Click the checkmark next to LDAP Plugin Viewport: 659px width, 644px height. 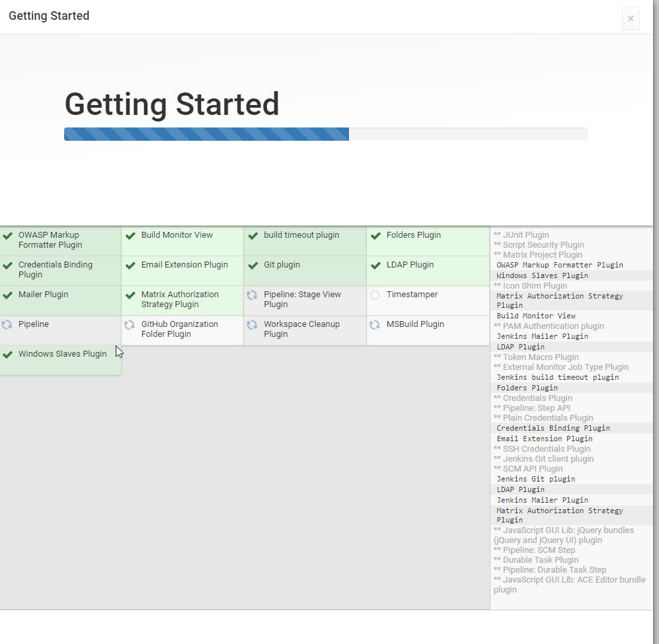pyautogui.click(x=375, y=266)
